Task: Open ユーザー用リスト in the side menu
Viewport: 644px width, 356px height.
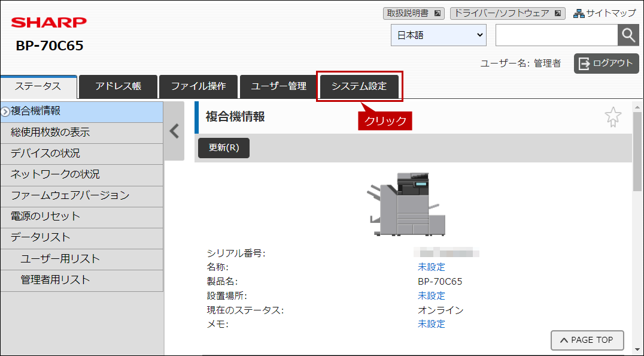Action: tap(82, 259)
